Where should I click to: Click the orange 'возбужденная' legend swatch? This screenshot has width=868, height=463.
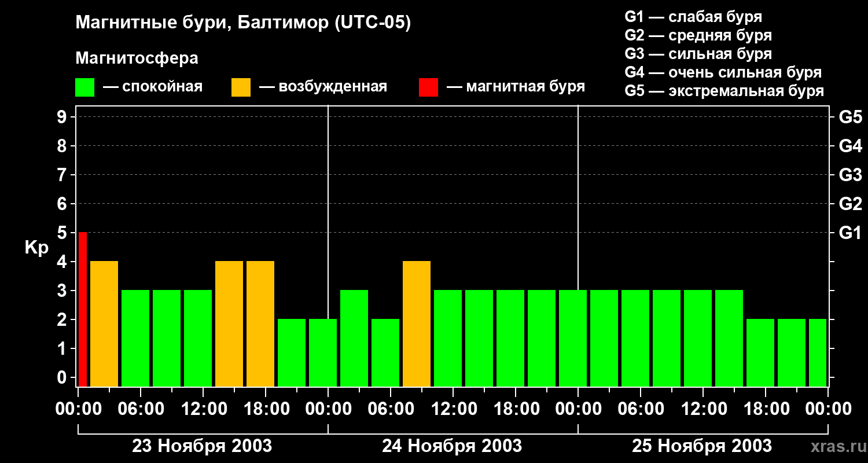241,87
